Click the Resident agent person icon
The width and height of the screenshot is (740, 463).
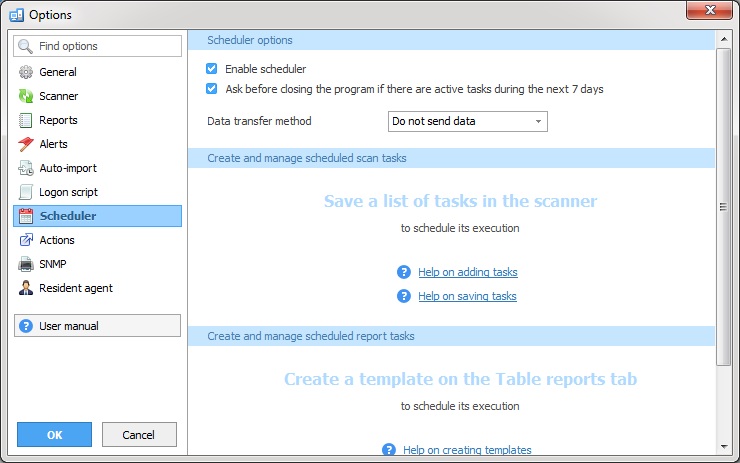(x=26, y=288)
